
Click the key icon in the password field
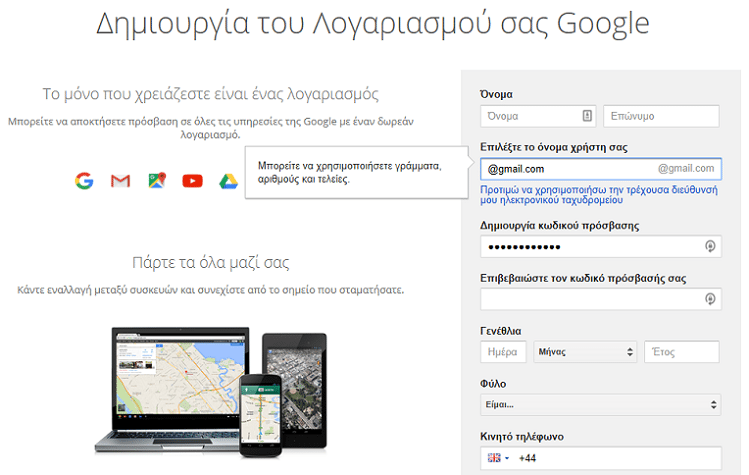click(x=710, y=246)
